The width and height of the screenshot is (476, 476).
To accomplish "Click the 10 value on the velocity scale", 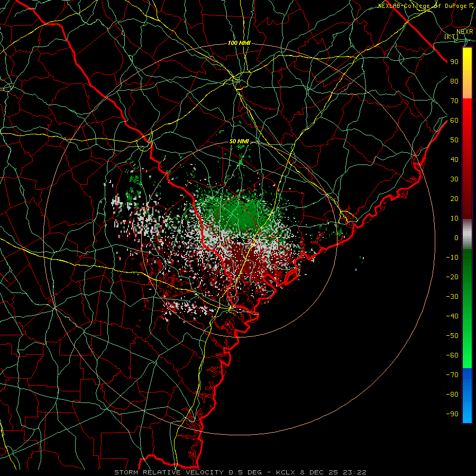I will click(x=454, y=218).
